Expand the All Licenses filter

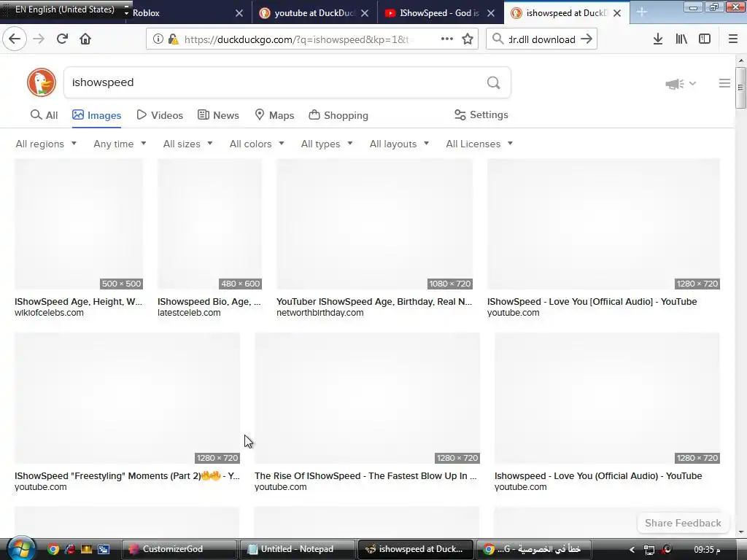click(x=479, y=144)
